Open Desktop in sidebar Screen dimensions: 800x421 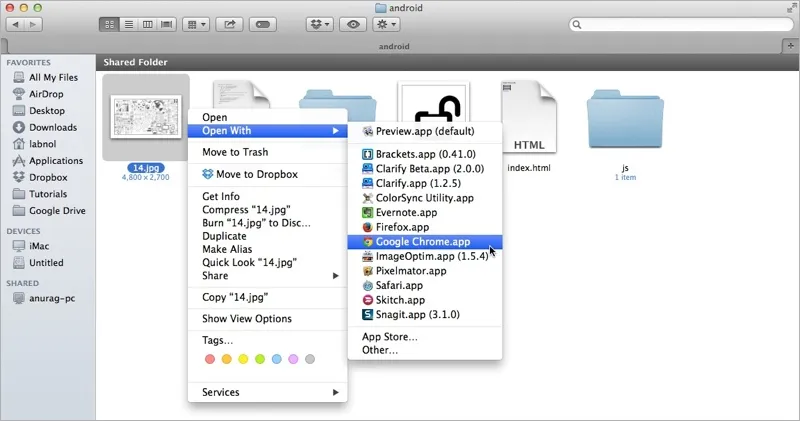tap(47, 111)
